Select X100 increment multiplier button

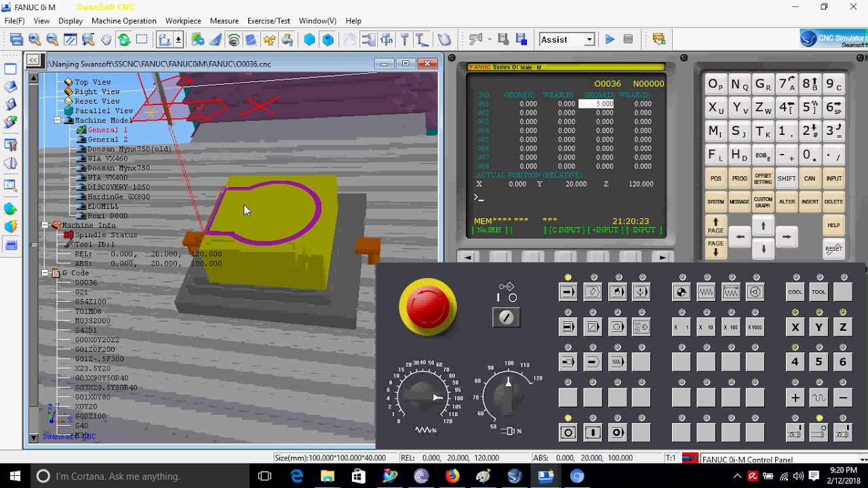[x=730, y=327]
